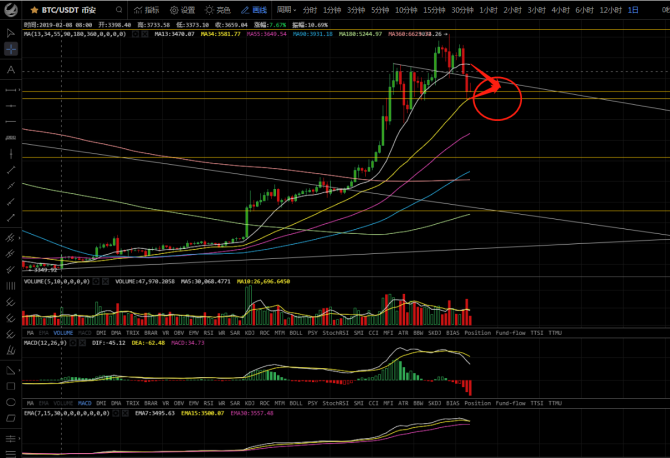Select the 分时 time interval

pos(310,10)
